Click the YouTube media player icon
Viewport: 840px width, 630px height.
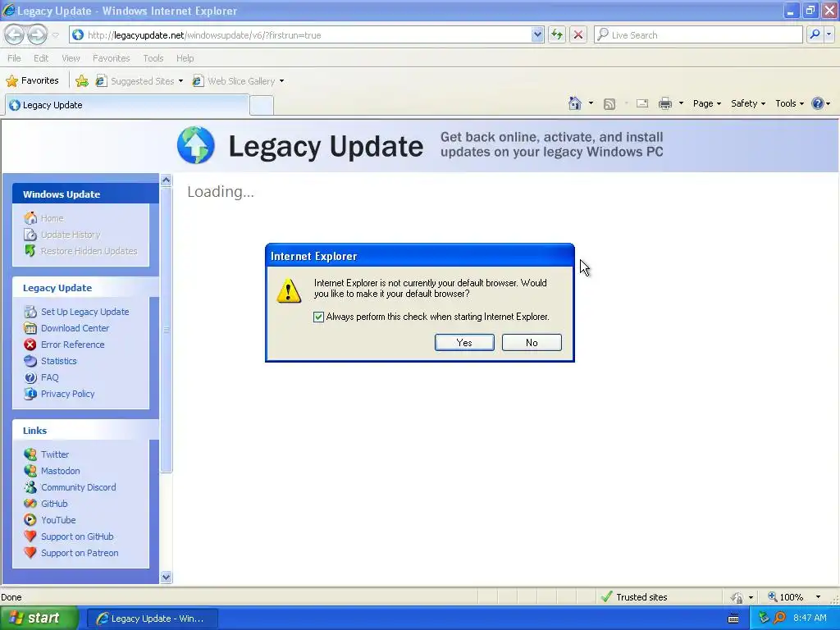[30, 520]
